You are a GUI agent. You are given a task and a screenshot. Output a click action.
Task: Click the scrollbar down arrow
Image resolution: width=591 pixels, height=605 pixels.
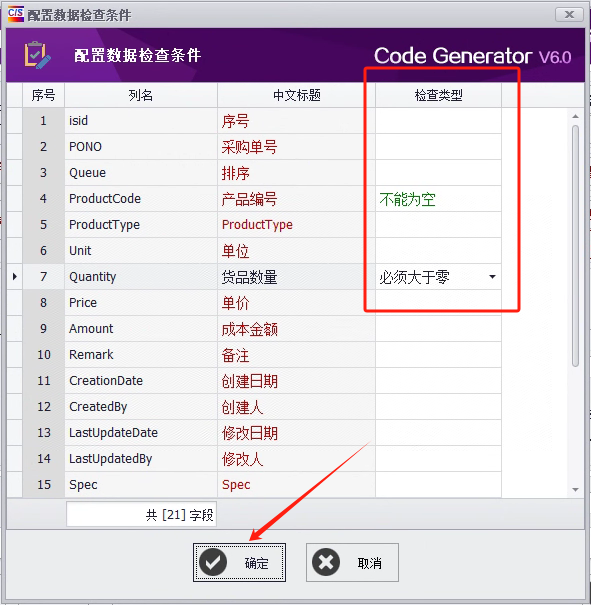[x=575, y=490]
